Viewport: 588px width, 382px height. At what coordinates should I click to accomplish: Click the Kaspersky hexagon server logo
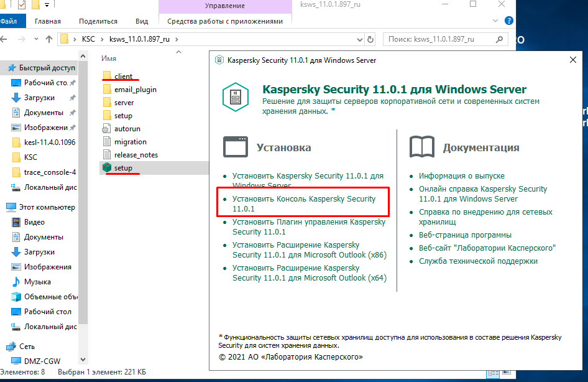coord(236,97)
